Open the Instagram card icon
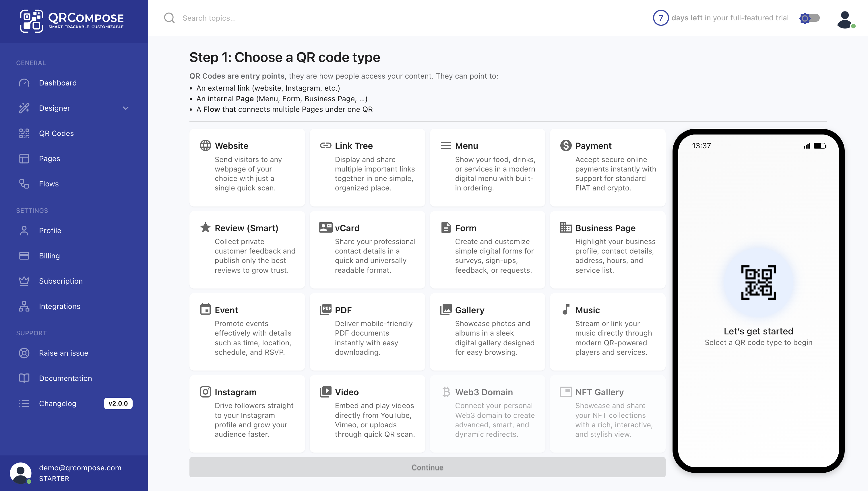Screen dimensions: 868x491 coord(205,391)
